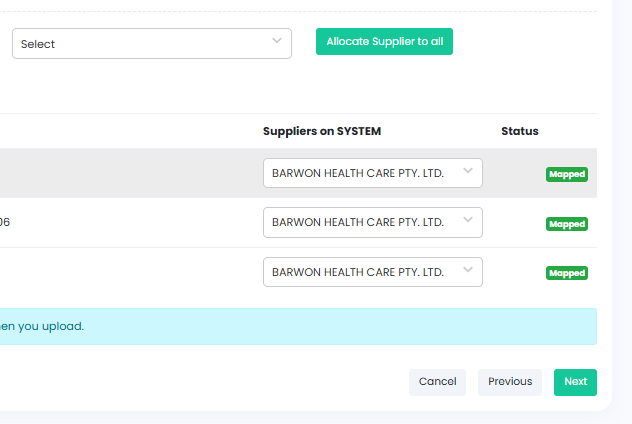This screenshot has height=424, width=632.
Task: Proceed by clicking the Next button
Action: pos(575,382)
